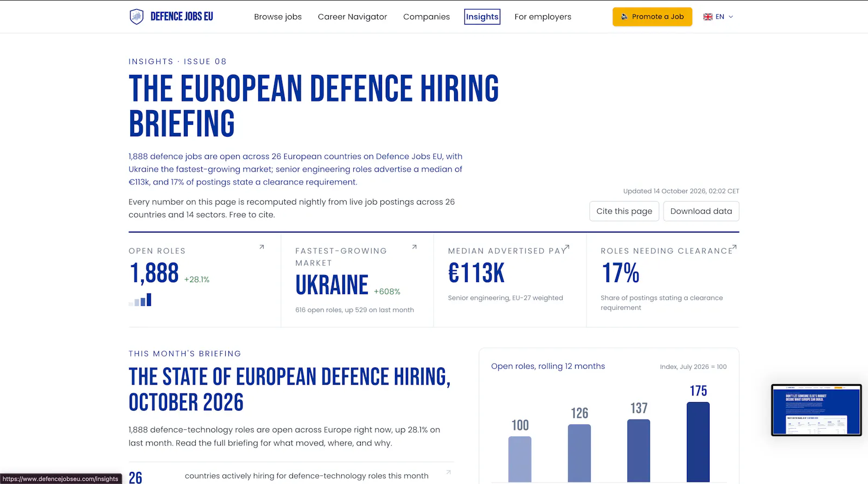
Task: Click the 'Updated 14 October 2026, 02:02 CET' timestamp
Action: click(x=681, y=191)
